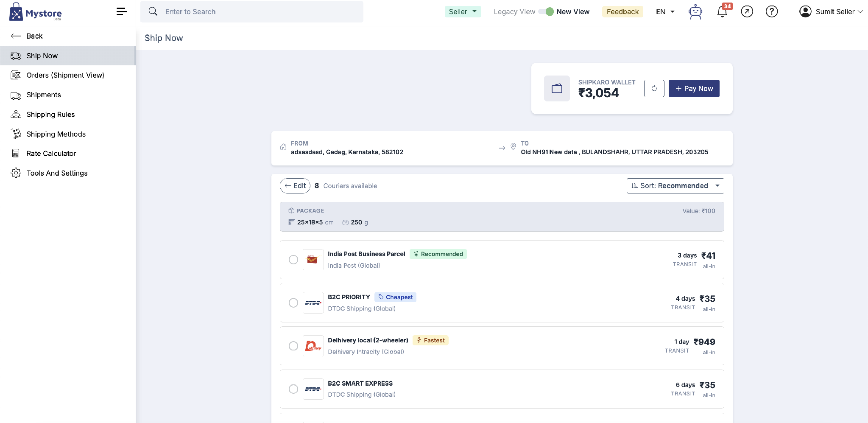Open the Rate Calculator

coord(68,154)
